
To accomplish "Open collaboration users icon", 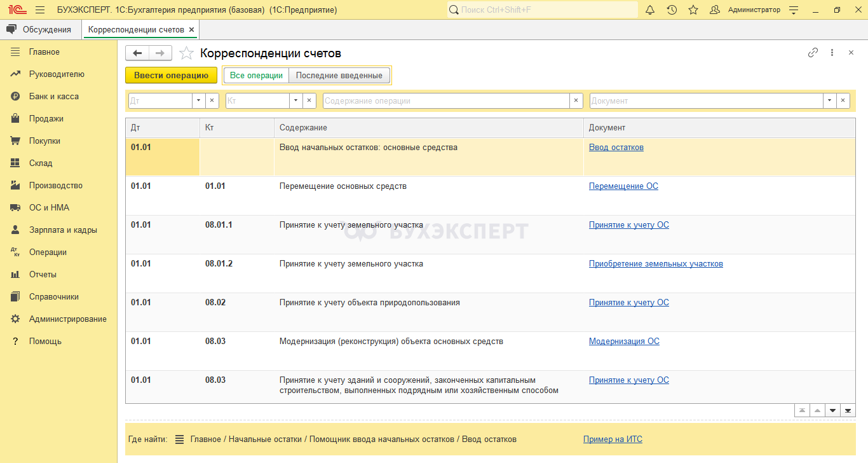I will tap(715, 10).
